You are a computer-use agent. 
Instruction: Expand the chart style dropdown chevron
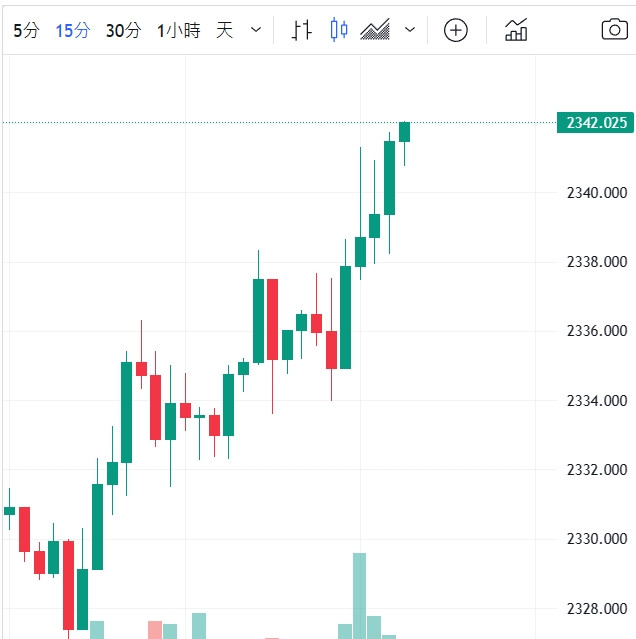coord(409,30)
